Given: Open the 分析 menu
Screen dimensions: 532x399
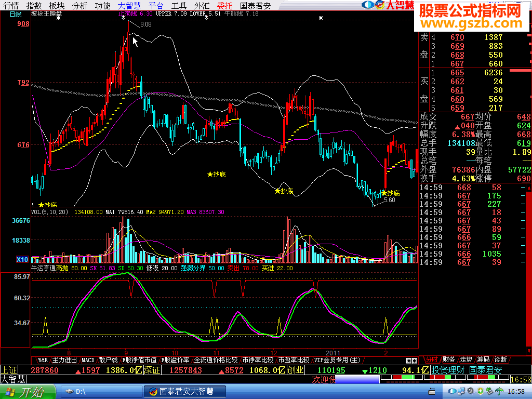Looking at the screenshot, I should click(79, 5).
